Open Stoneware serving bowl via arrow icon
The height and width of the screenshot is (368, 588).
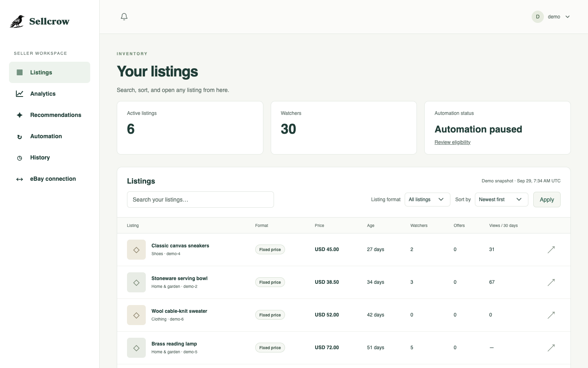551,282
